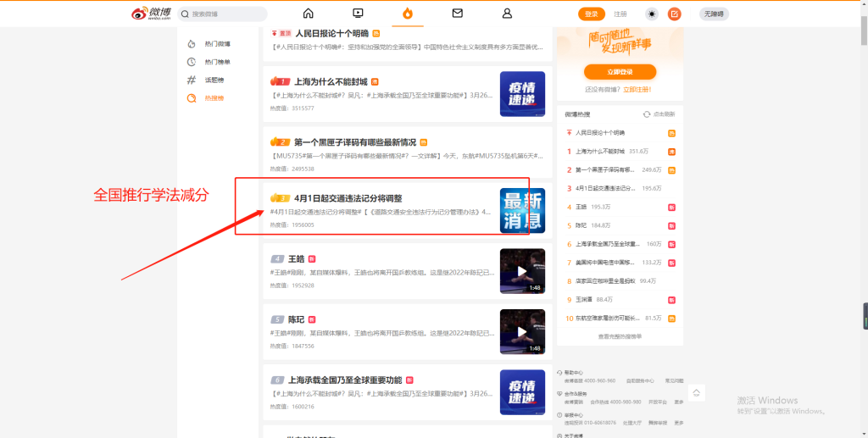Click the 无障碍 accessibility button
Screen dimensions: 868x438
714,14
